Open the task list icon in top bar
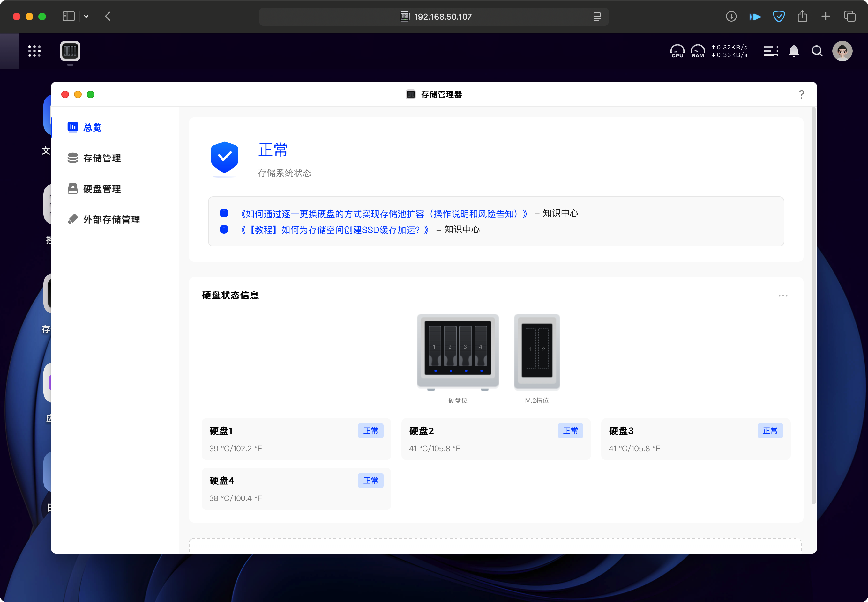The width and height of the screenshot is (868, 602). pyautogui.click(x=771, y=51)
